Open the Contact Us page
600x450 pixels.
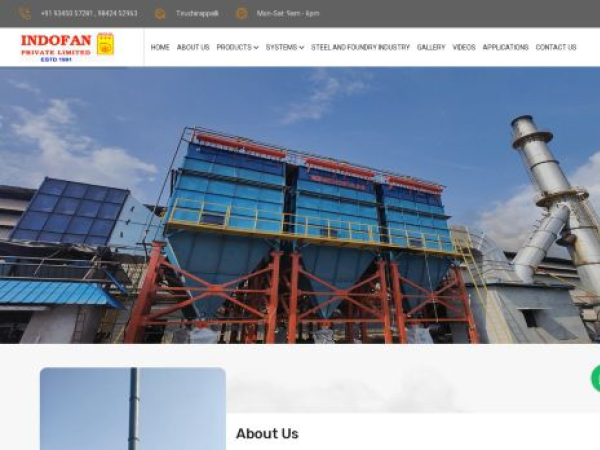(556, 47)
